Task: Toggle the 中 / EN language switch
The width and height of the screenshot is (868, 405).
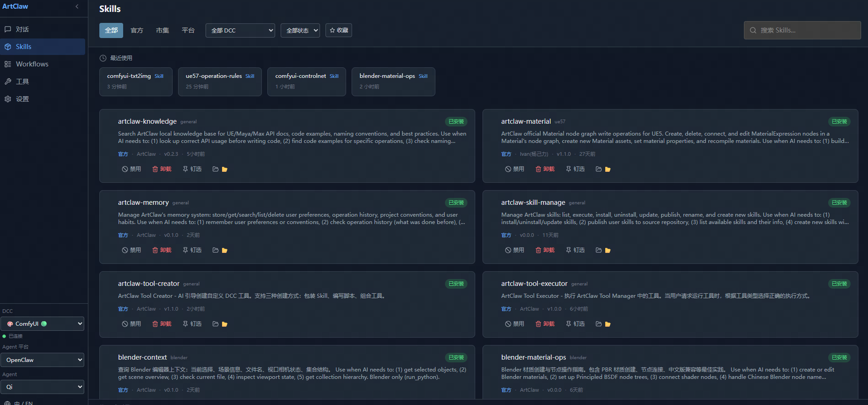Action: (19, 403)
